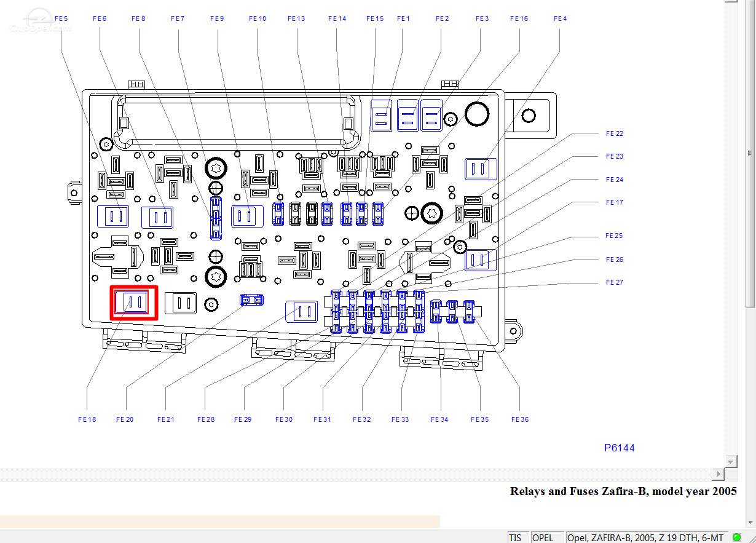Pick the FE17 label on right
The width and height of the screenshot is (756, 543).
click(615, 202)
